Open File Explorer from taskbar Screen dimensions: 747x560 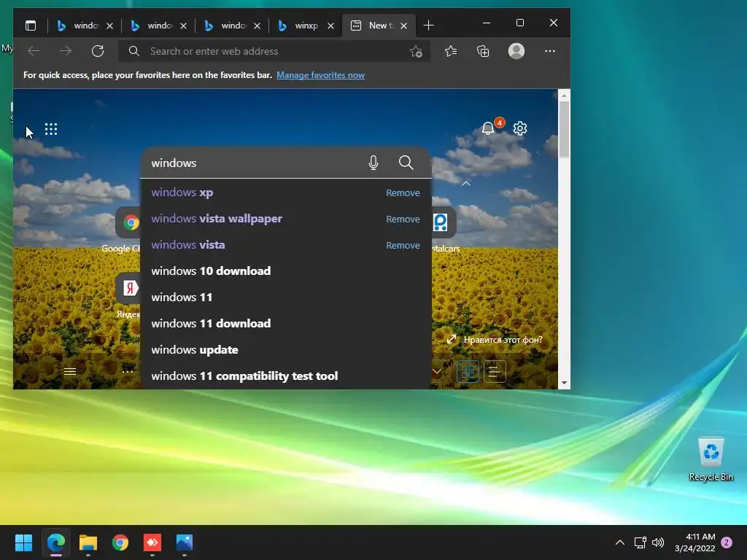click(88, 542)
